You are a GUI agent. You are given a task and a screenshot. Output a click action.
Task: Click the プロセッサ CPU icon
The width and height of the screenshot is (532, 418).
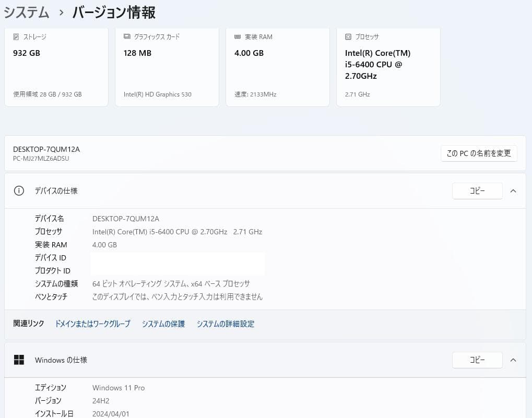pyautogui.click(x=348, y=37)
